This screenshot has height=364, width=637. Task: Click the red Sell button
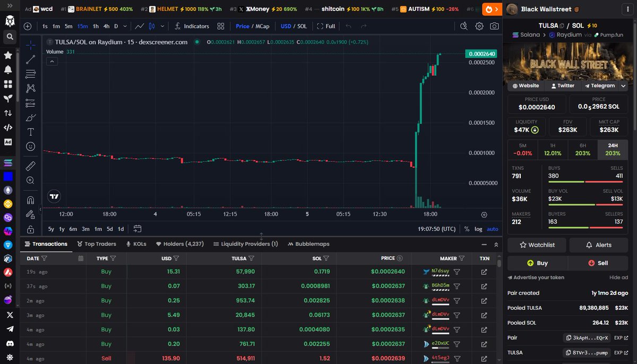pyautogui.click(x=598, y=263)
